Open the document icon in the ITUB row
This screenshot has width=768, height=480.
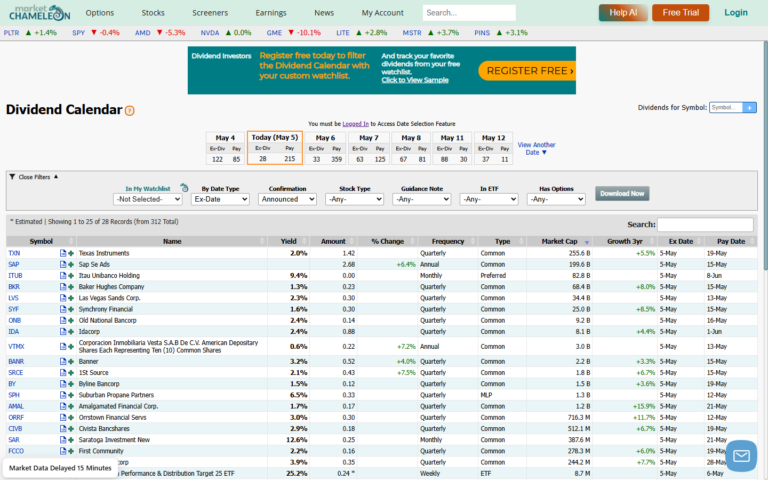63,276
